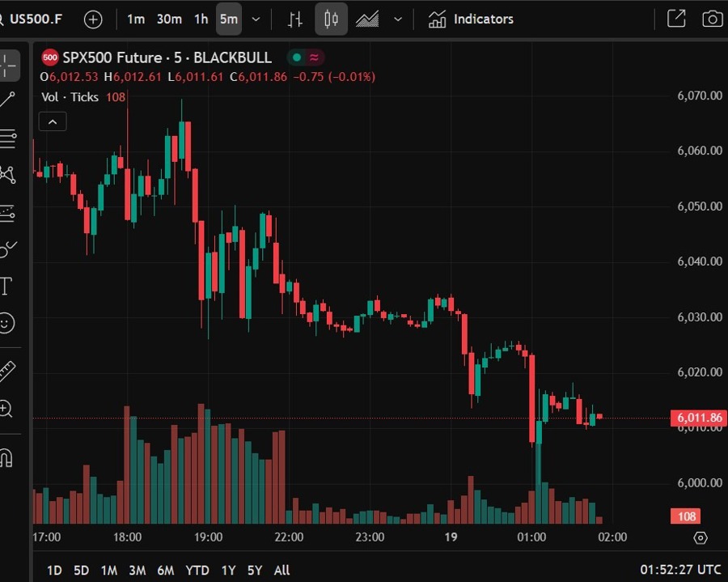
Task: Collapse the indicator legend chevron
Action: (x=53, y=122)
